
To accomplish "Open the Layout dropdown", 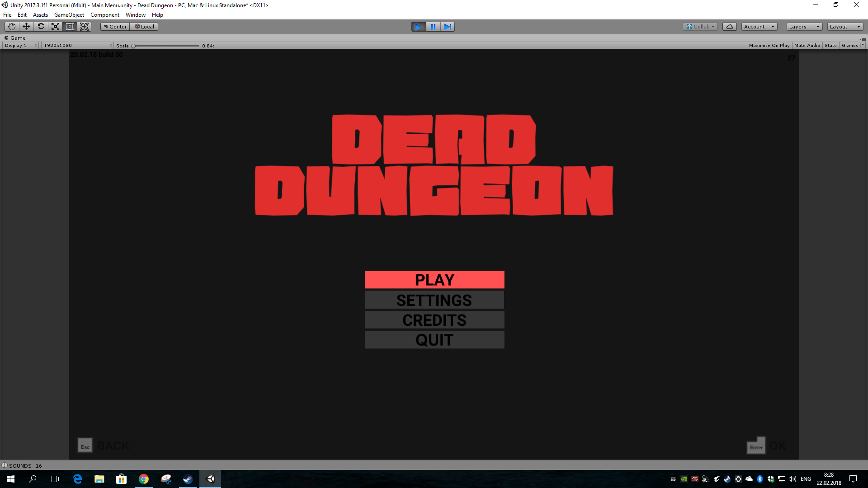I will point(845,27).
